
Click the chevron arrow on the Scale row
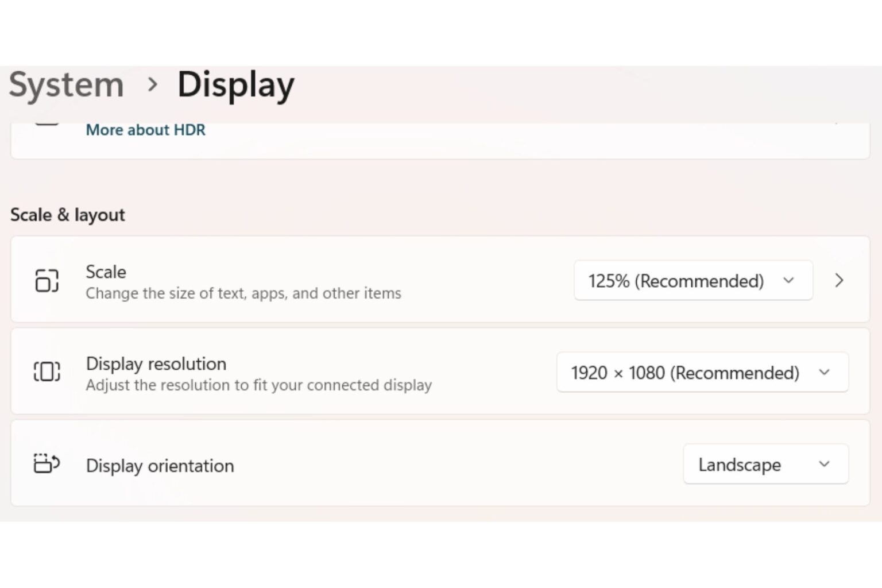click(839, 281)
